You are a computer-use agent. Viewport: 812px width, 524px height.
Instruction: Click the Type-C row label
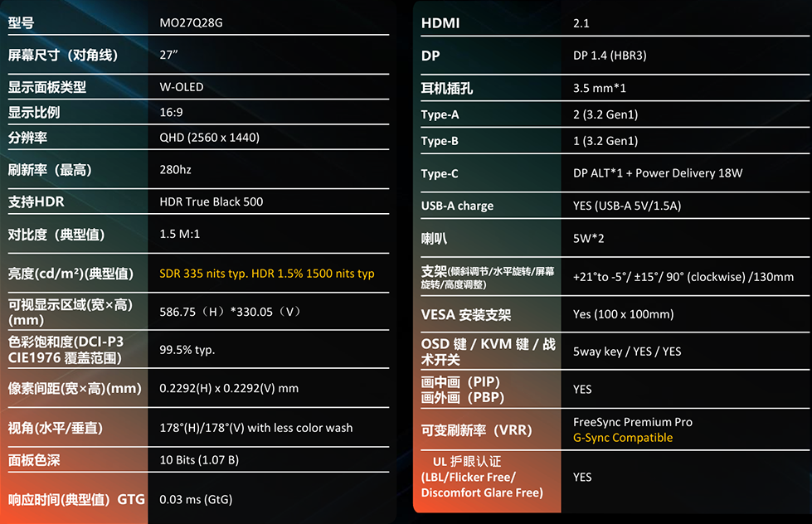click(440, 173)
